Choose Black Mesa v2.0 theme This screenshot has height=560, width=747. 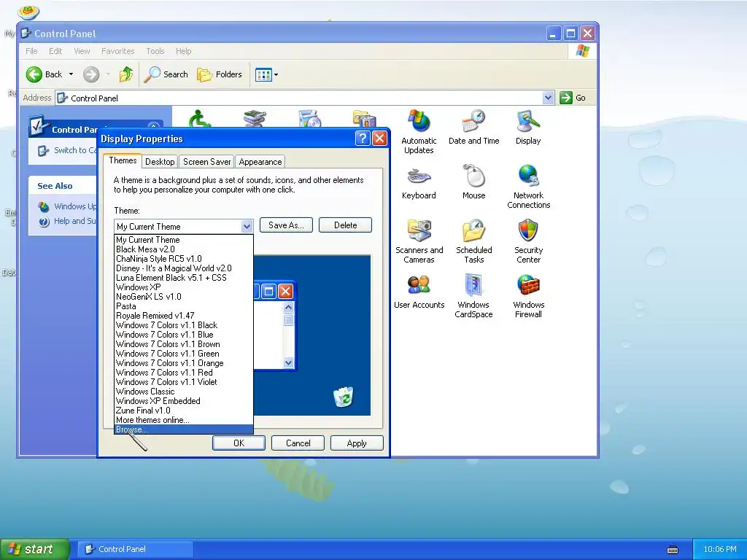(184, 249)
